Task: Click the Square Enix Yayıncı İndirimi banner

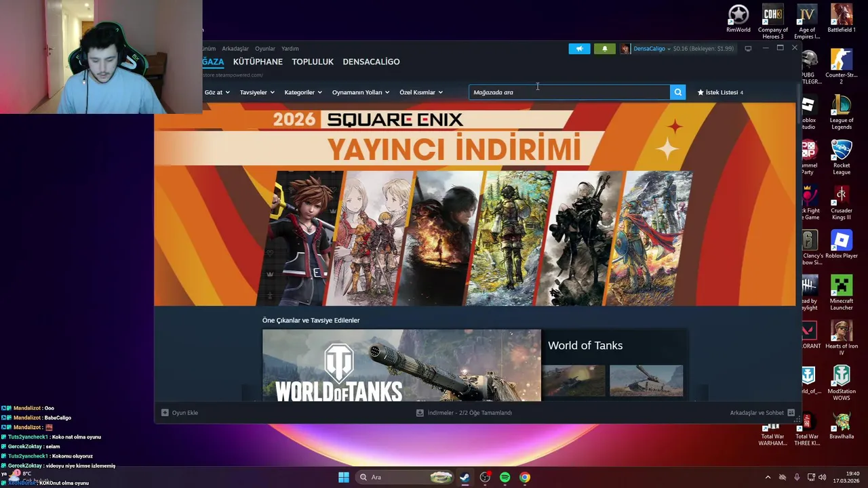Action: [475, 204]
